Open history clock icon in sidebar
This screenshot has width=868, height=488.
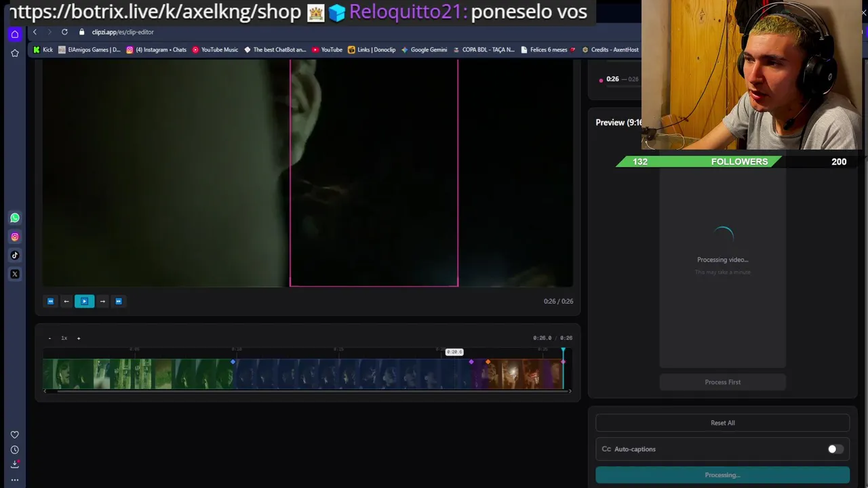(x=14, y=450)
